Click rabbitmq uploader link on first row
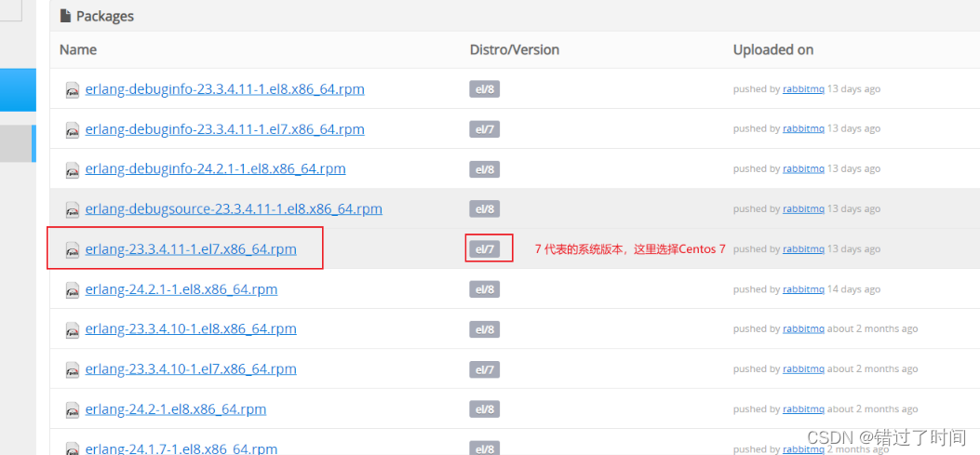980x455 pixels. coord(803,89)
